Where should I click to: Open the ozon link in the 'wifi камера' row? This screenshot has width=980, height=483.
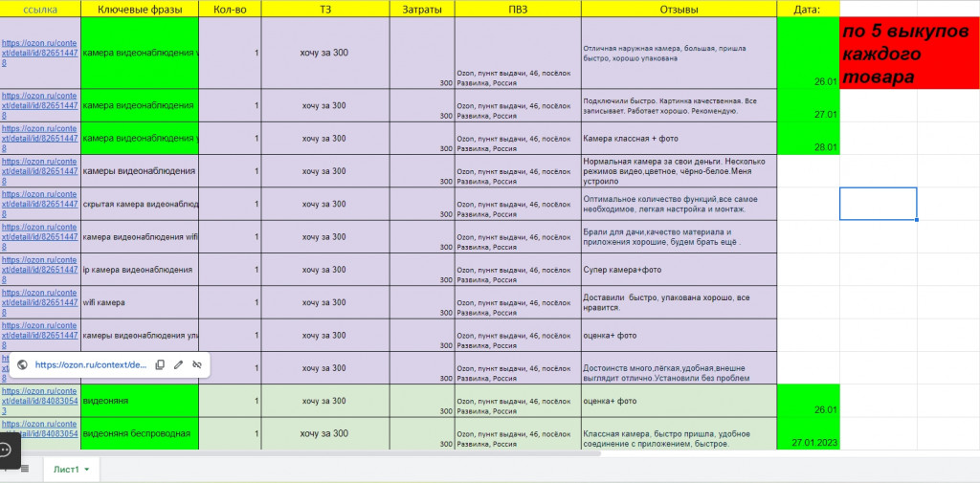pos(39,302)
